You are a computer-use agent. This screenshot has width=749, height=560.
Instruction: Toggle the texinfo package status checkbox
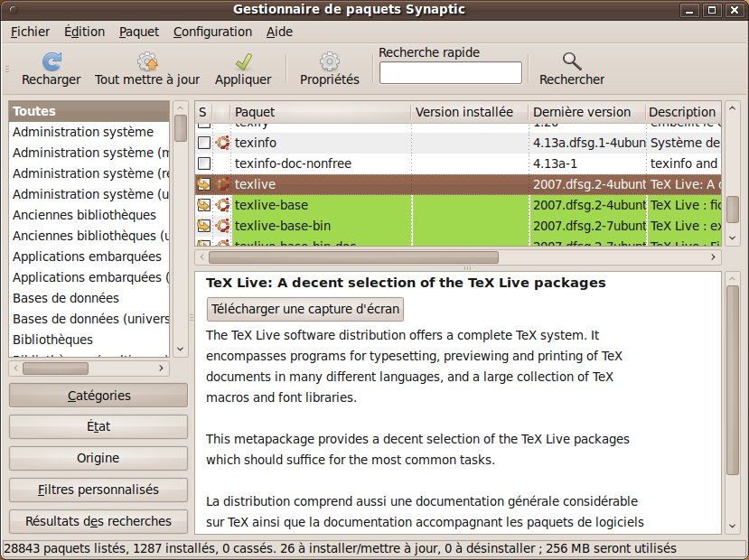[204, 143]
